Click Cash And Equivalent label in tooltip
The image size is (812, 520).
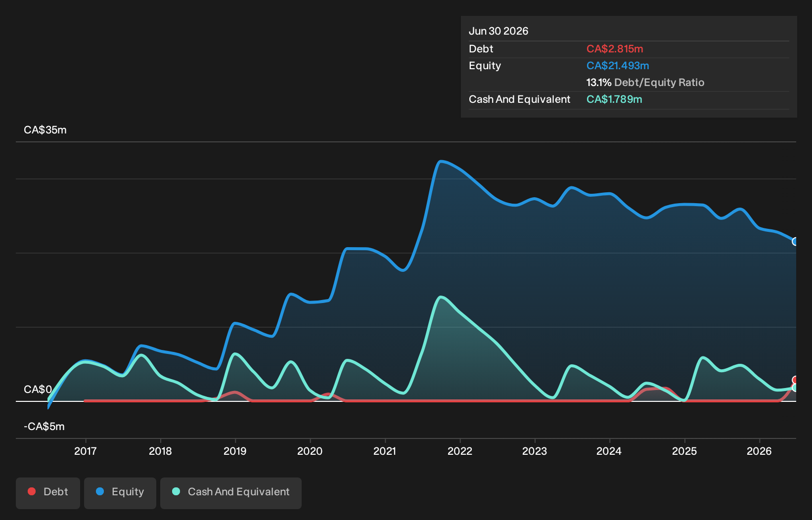tap(519, 99)
